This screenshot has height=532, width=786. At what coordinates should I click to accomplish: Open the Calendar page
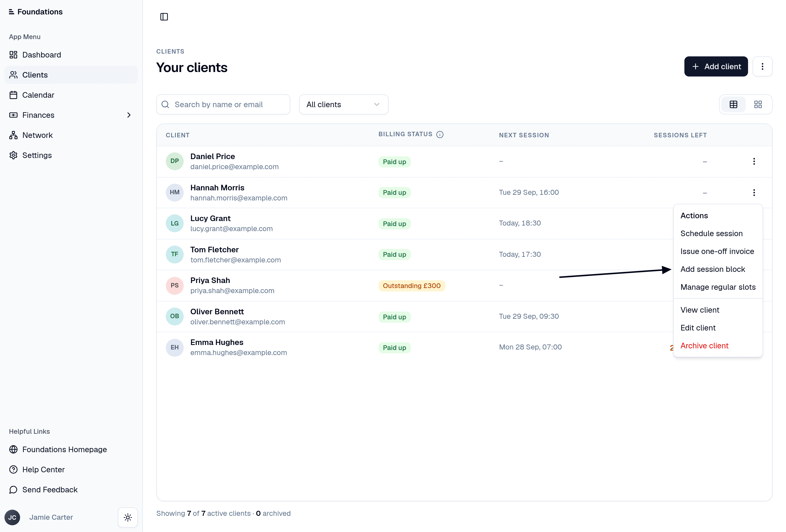coord(71,95)
